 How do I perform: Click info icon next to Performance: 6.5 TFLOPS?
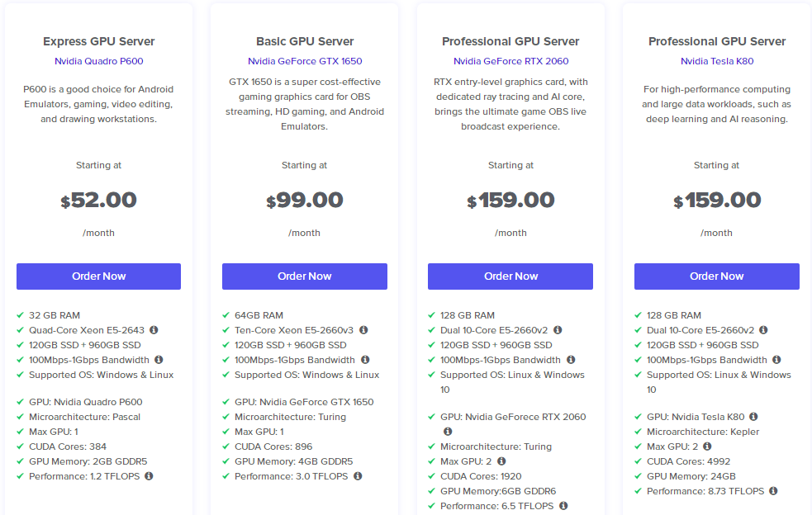(563, 506)
